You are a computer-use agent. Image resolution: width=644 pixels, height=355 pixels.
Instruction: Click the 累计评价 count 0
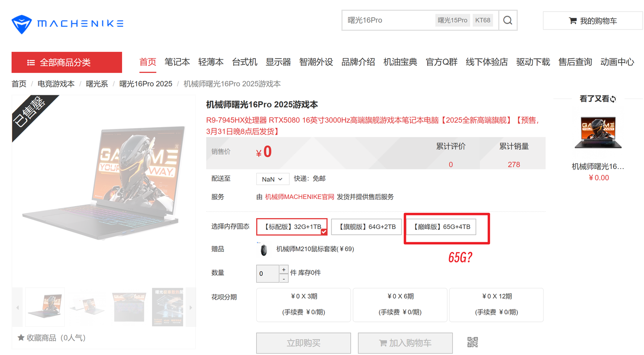tap(451, 165)
